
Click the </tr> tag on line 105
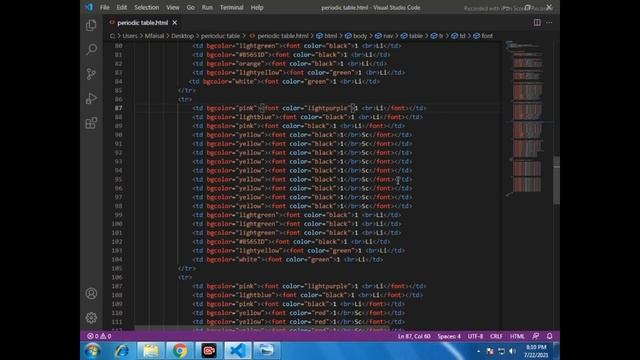click(187, 269)
